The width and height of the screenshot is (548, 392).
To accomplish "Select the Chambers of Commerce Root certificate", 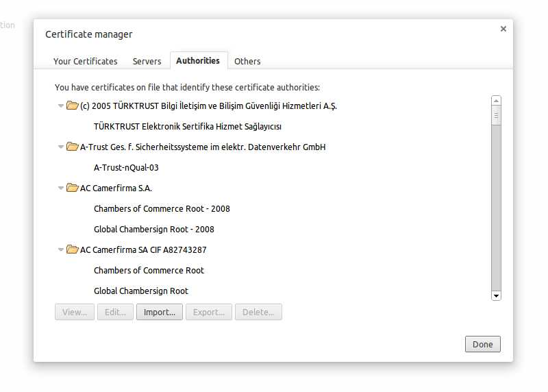I will coord(149,270).
